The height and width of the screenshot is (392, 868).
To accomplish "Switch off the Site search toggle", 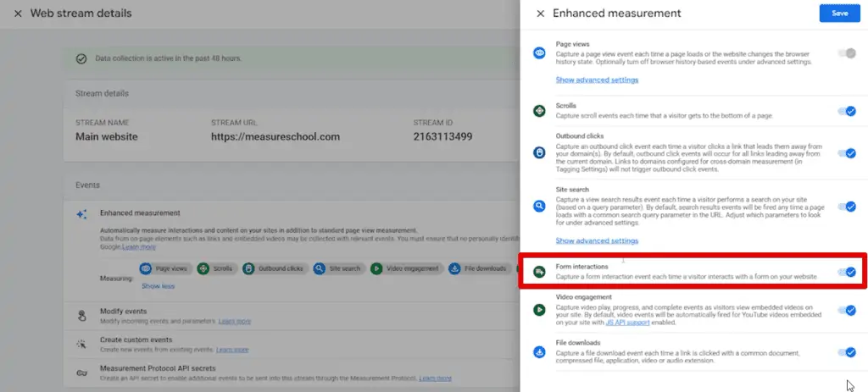I will click(847, 207).
